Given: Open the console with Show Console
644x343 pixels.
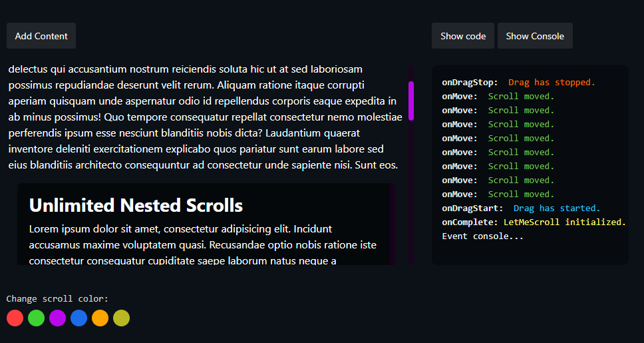Looking at the screenshot, I should [534, 36].
